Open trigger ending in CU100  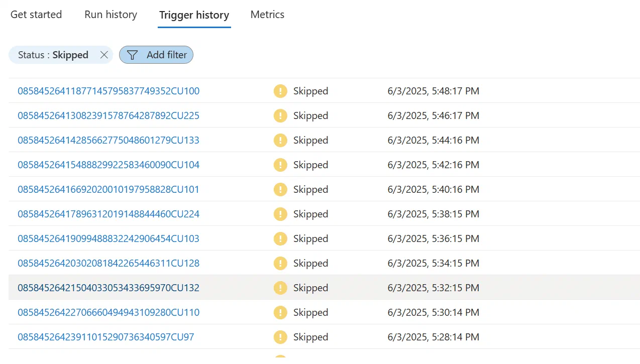[x=109, y=91]
